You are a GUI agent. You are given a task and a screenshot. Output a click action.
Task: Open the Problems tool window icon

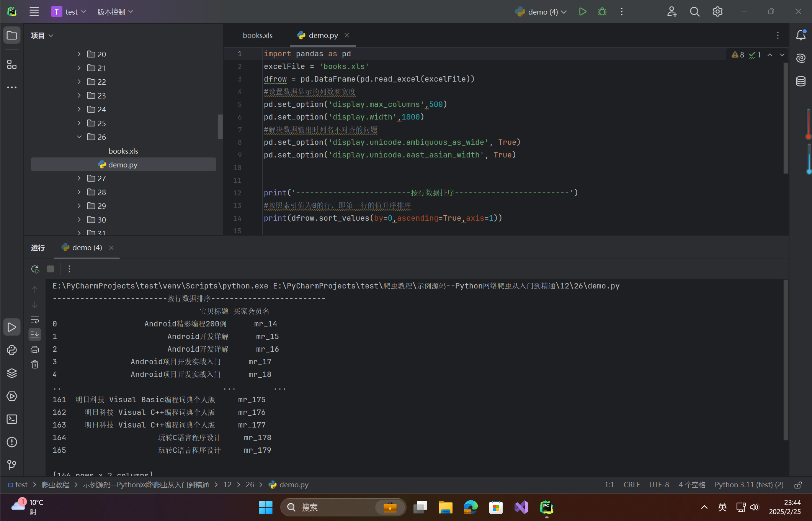pos(12,442)
